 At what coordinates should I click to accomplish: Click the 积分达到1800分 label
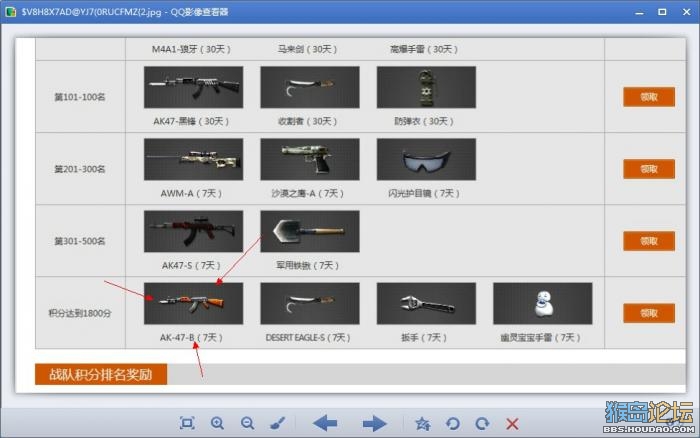pyautogui.click(x=80, y=313)
